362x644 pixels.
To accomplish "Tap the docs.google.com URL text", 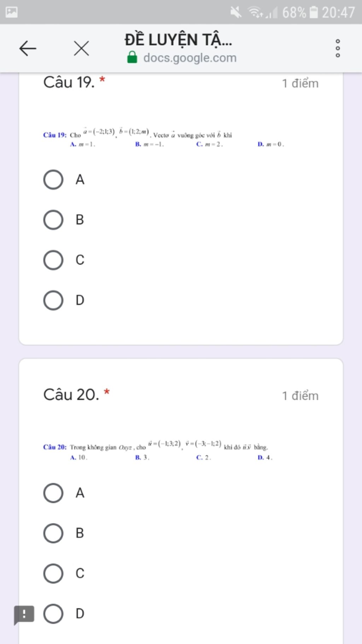I will click(x=190, y=58).
